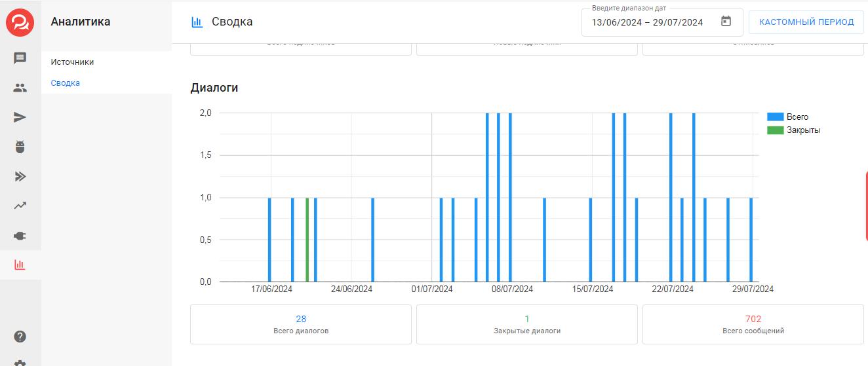Click the blue Всего legend swatch
The image size is (868, 366).
[x=775, y=117]
